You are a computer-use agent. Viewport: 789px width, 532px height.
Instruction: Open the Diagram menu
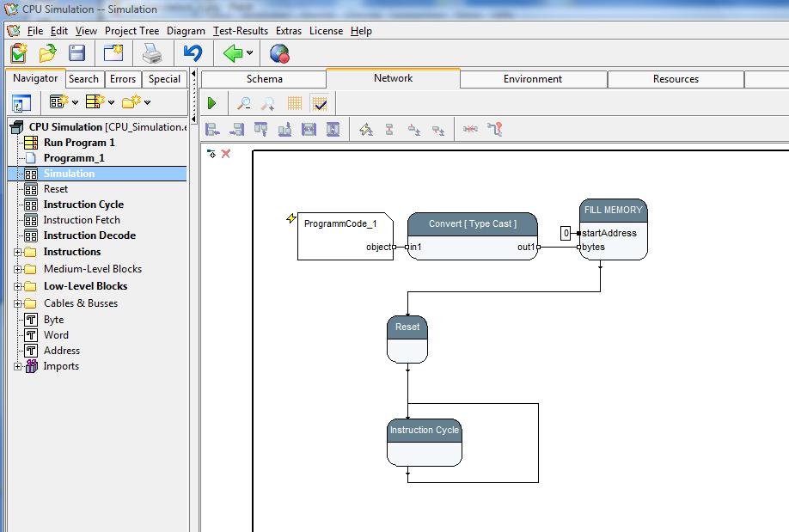[186, 31]
